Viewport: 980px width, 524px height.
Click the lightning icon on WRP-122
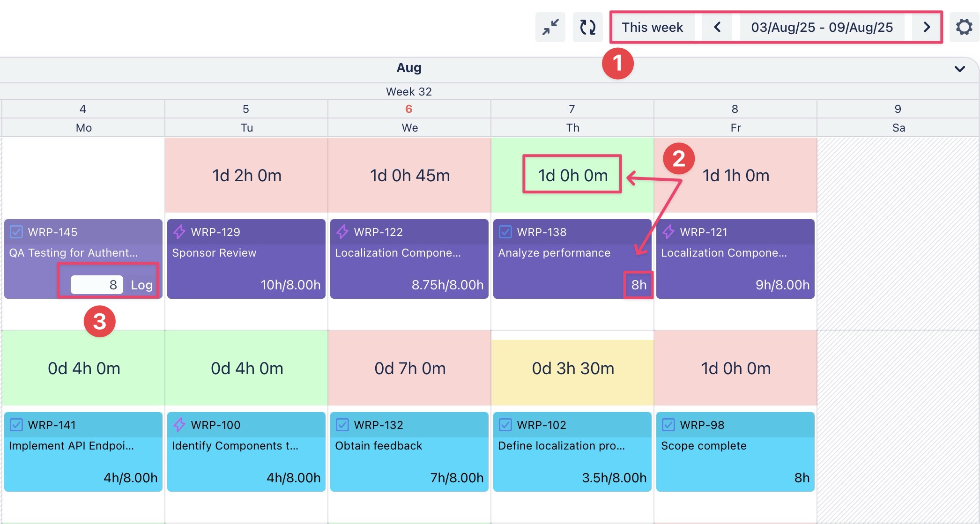[342, 232]
